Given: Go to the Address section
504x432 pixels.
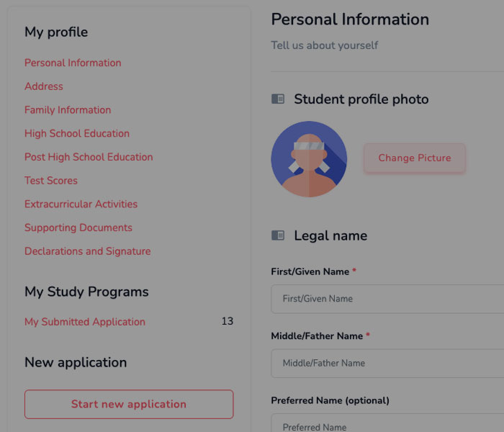Looking at the screenshot, I should point(44,86).
